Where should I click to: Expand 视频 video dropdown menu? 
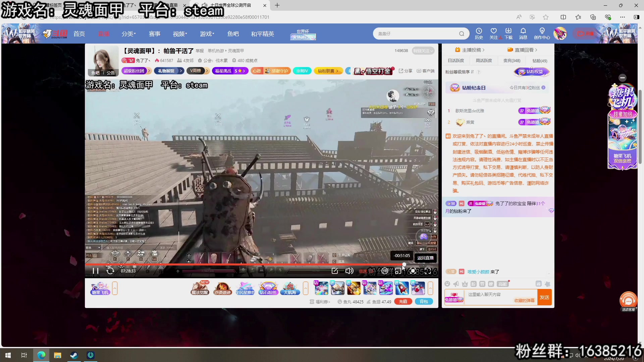(180, 34)
